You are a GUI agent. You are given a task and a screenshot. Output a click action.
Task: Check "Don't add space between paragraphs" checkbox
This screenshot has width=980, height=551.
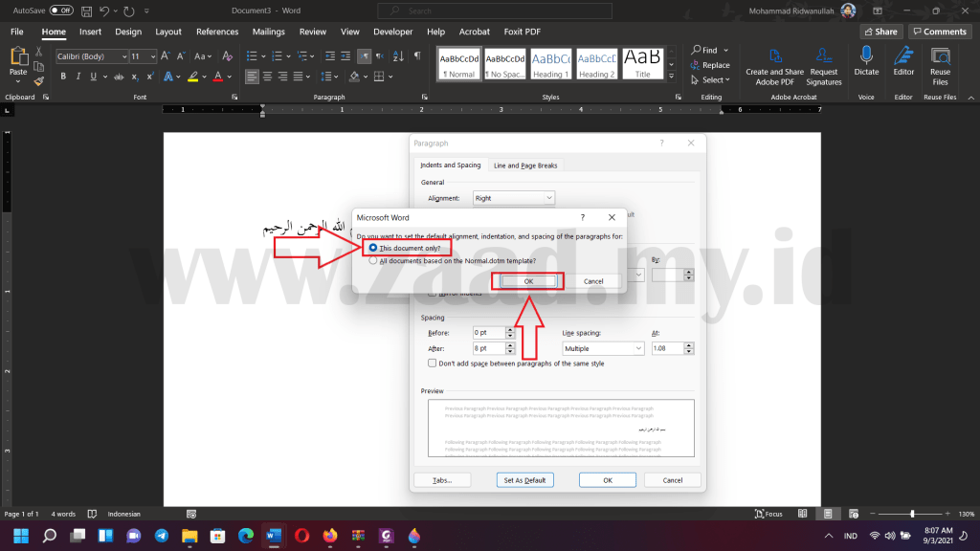pos(433,364)
